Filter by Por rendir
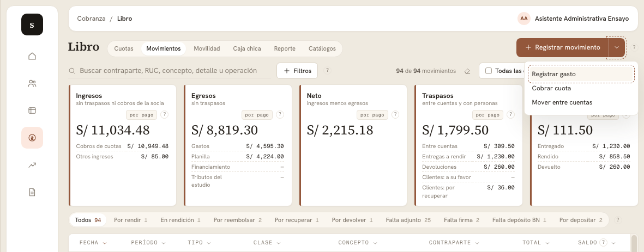Viewport: 644px width, 252px height. (131, 220)
